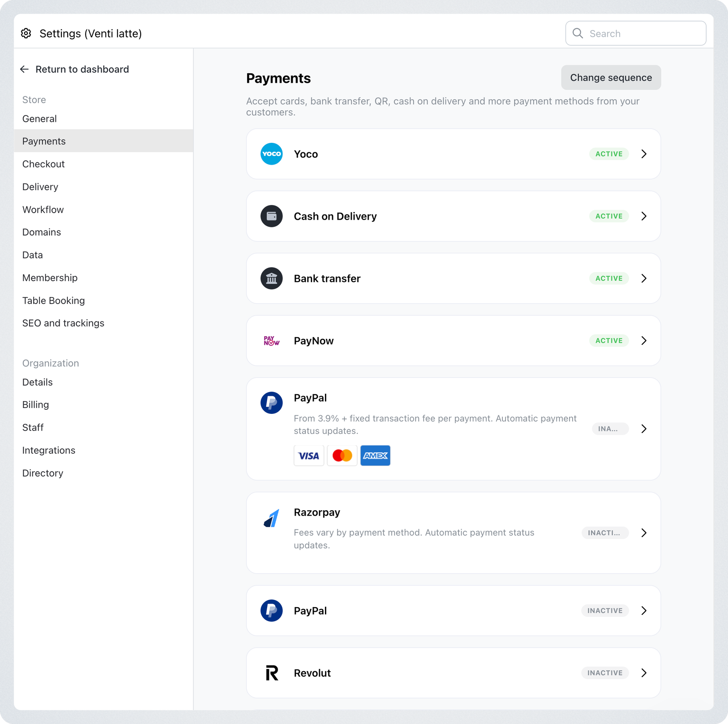Open Cash on Delivery chevron arrow
This screenshot has width=728, height=724.
[644, 216]
